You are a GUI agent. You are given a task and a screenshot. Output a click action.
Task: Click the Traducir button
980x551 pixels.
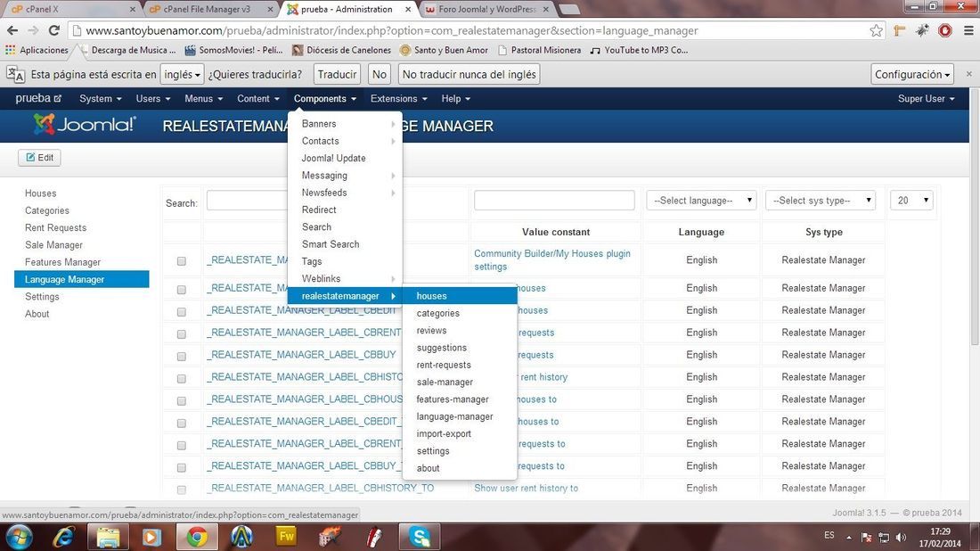point(337,74)
